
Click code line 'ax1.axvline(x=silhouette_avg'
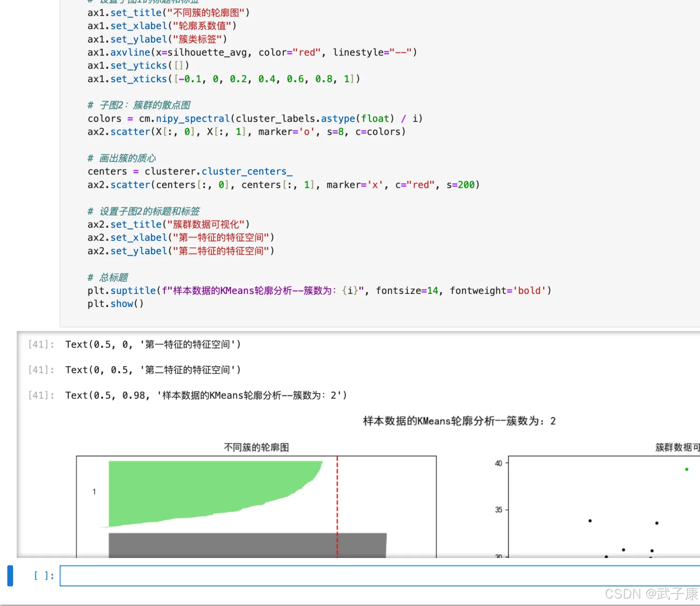(x=252, y=52)
